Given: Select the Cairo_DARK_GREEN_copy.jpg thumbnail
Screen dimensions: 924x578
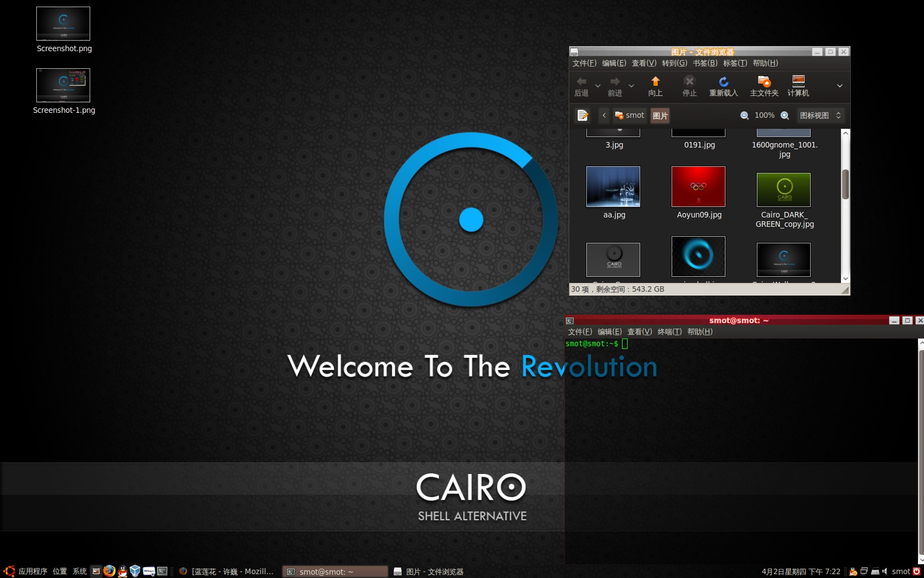Looking at the screenshot, I should point(784,190).
